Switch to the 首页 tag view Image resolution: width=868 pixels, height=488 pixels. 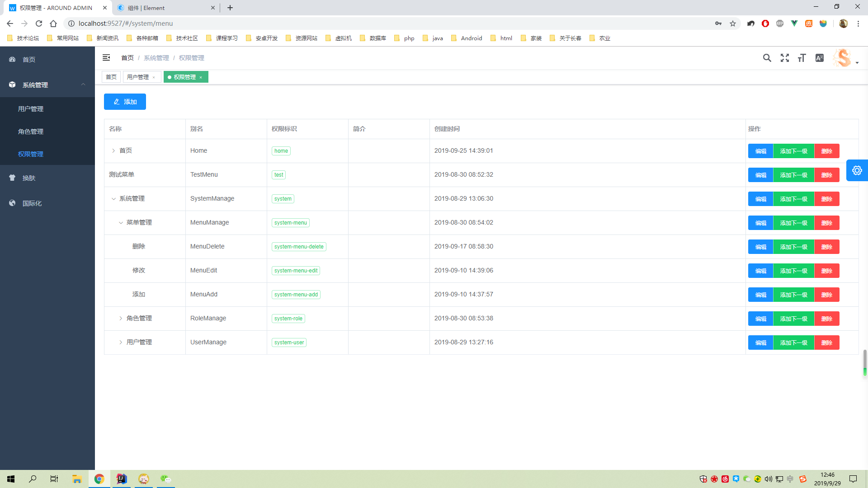pos(111,77)
